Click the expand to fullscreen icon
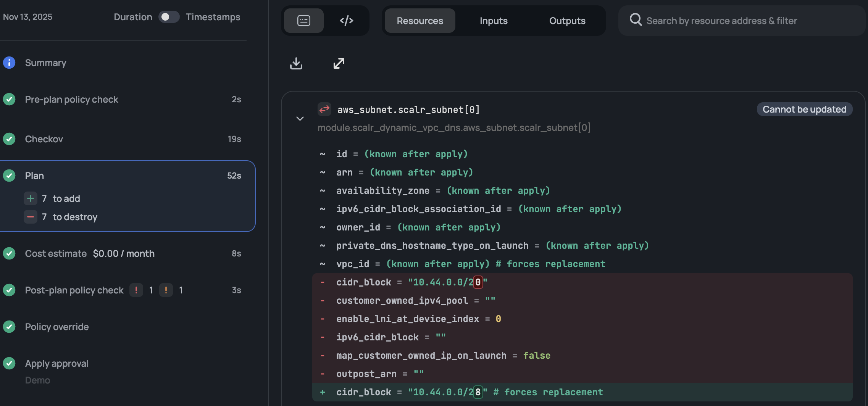The width and height of the screenshot is (868, 406). (x=339, y=63)
